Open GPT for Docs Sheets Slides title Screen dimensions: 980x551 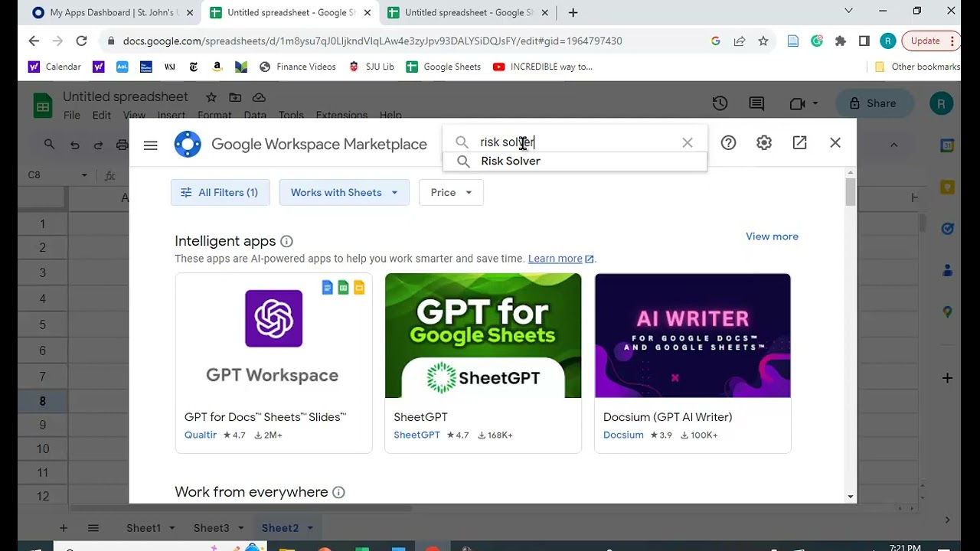(266, 417)
